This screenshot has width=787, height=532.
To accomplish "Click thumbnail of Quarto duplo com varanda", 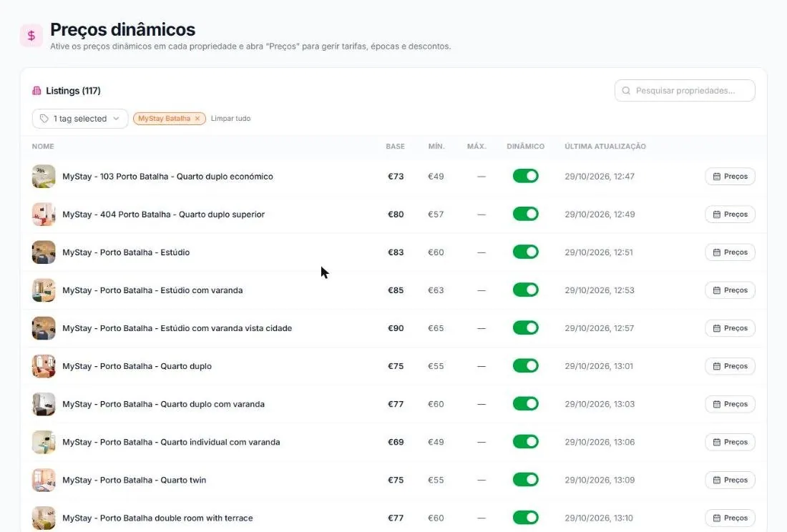I will tap(44, 404).
